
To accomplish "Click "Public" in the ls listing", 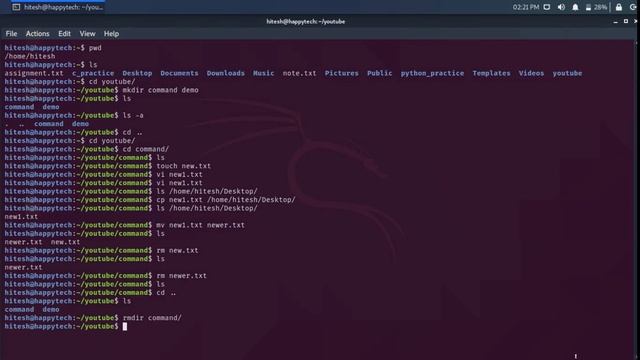I will (x=380, y=73).
